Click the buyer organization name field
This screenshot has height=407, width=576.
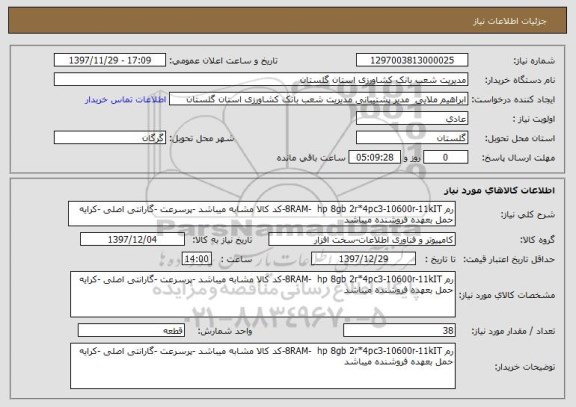pos(261,79)
